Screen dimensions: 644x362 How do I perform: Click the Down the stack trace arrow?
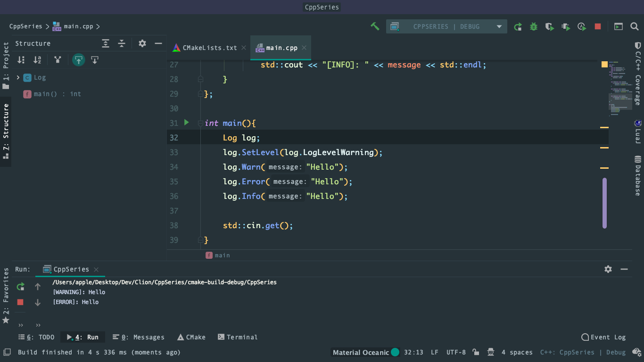pos(38,303)
